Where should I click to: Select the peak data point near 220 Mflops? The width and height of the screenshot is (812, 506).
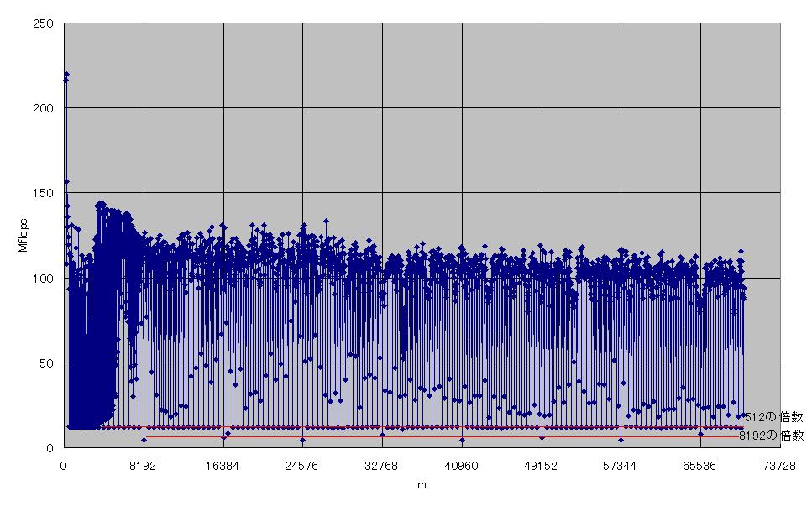coord(66,75)
